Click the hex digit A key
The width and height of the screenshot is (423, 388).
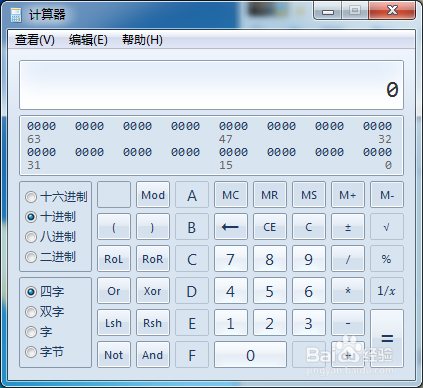pos(192,195)
